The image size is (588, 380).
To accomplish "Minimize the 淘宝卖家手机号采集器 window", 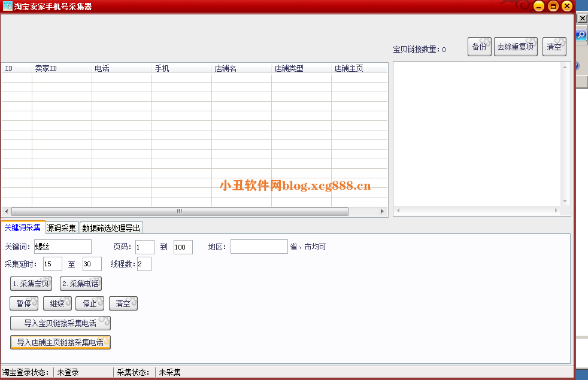I will pos(538,6).
